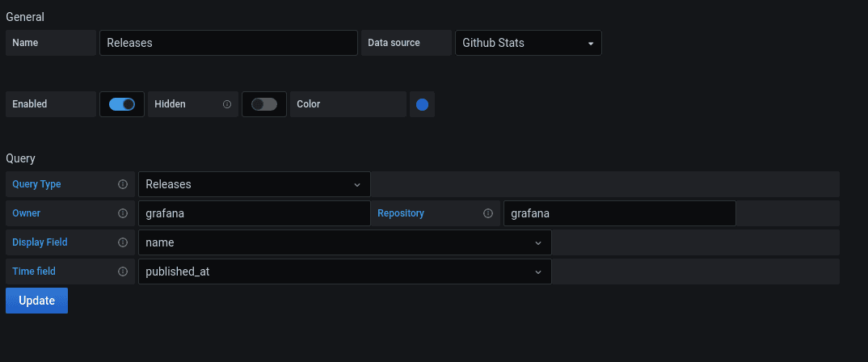Click the Display Field label

coord(40,242)
